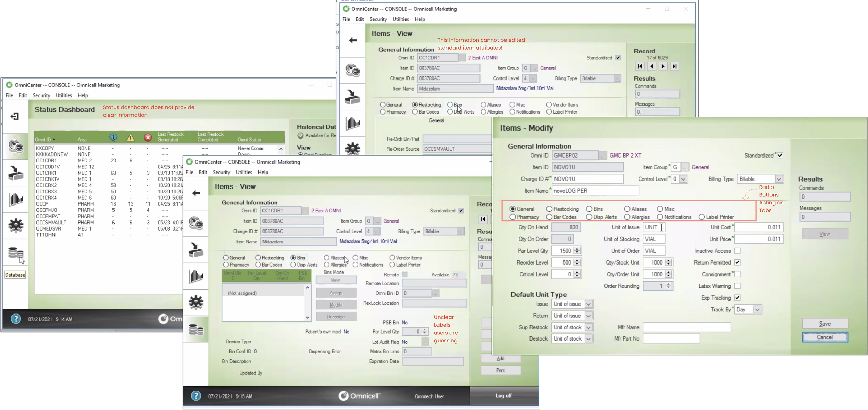This screenshot has height=410, width=868.
Task: Click the Item Name field in Items - Modify
Action: (595, 191)
